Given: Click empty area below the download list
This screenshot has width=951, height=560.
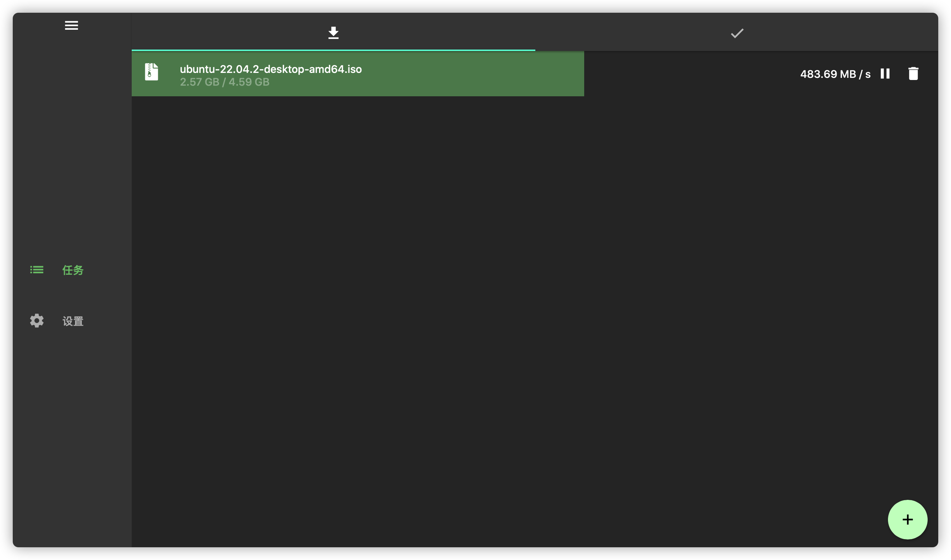Looking at the screenshot, I should coord(528,302).
